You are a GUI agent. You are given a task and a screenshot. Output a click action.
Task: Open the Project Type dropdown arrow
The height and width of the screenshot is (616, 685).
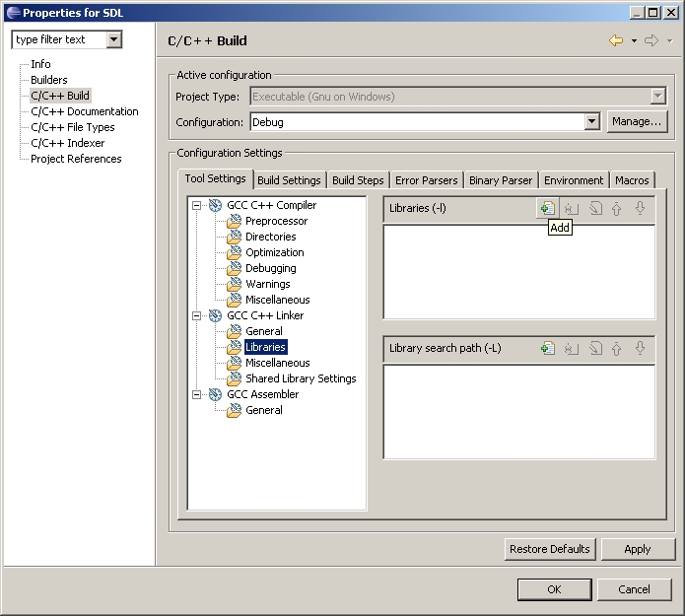point(657,96)
